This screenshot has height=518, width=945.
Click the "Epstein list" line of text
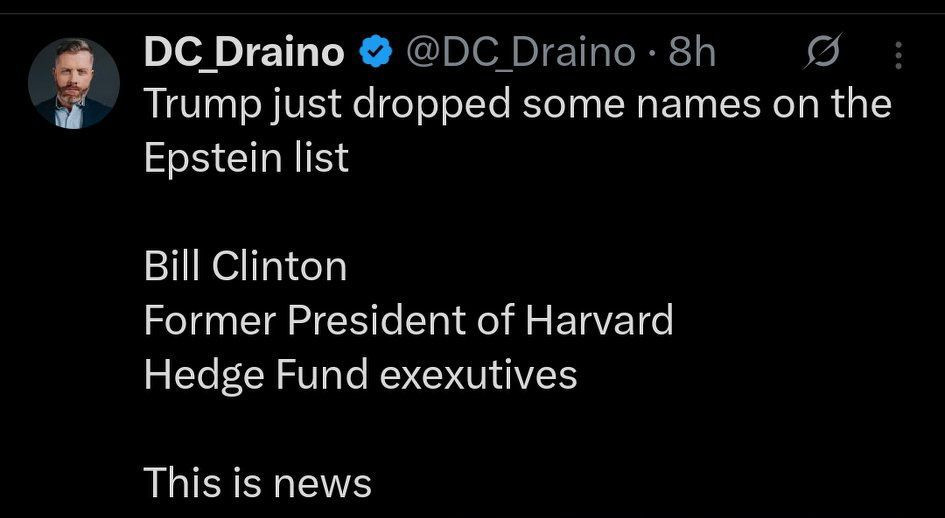point(246,159)
